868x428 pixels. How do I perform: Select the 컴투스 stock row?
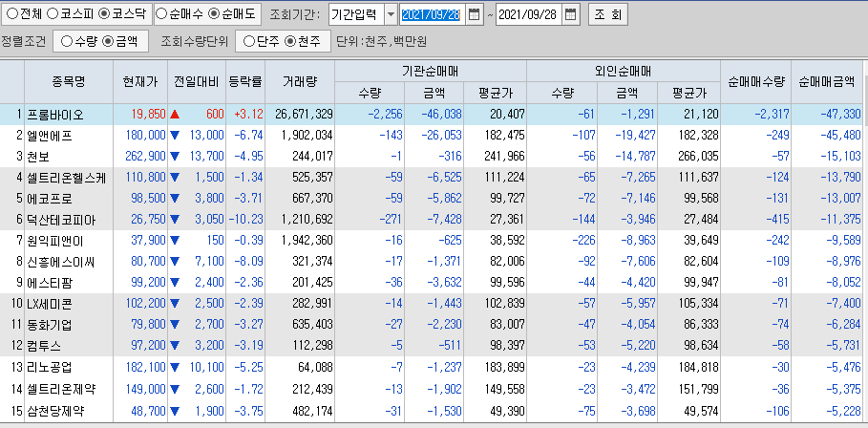coord(432,346)
